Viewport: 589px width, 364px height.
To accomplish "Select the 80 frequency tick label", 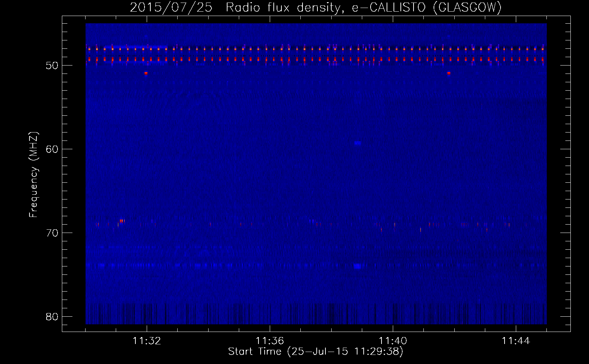I will 52,317.
